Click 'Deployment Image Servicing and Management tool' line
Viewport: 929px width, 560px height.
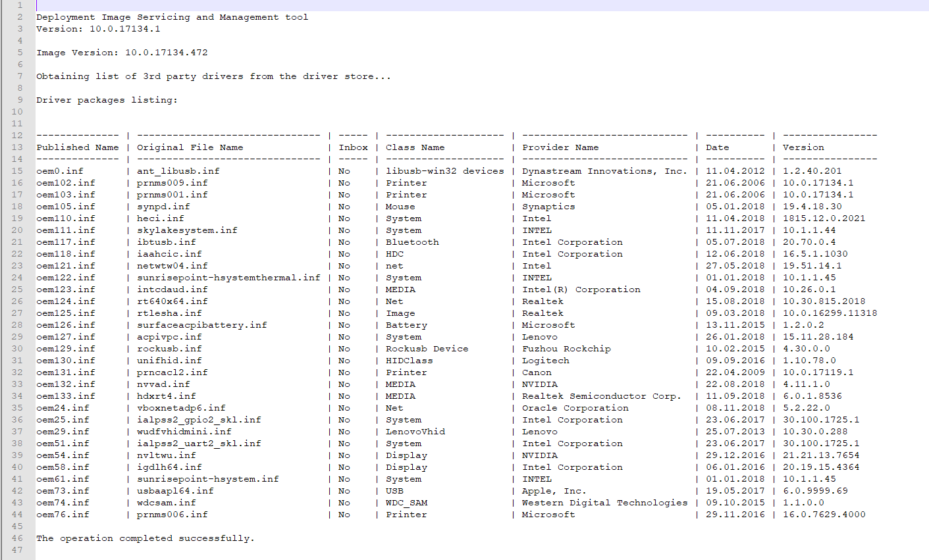click(x=173, y=17)
